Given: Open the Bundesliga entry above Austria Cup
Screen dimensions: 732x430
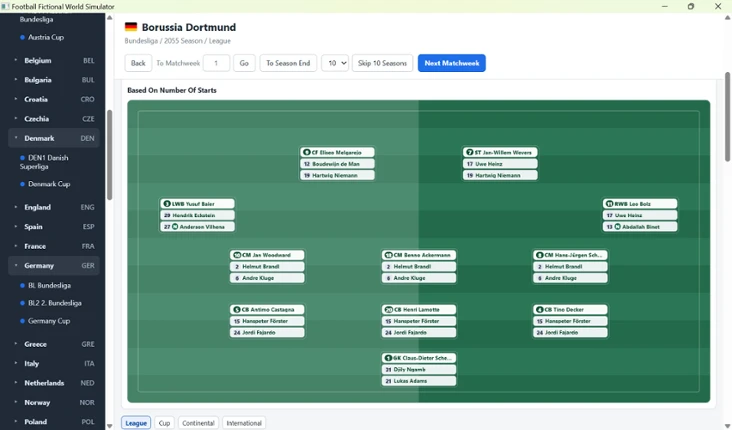Looking at the screenshot, I should pyautogui.click(x=36, y=20).
